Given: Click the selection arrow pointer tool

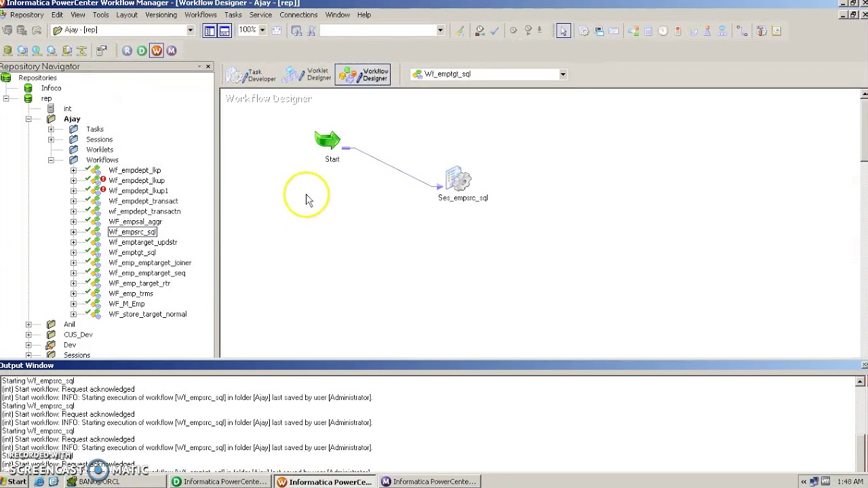Looking at the screenshot, I should point(564,30).
